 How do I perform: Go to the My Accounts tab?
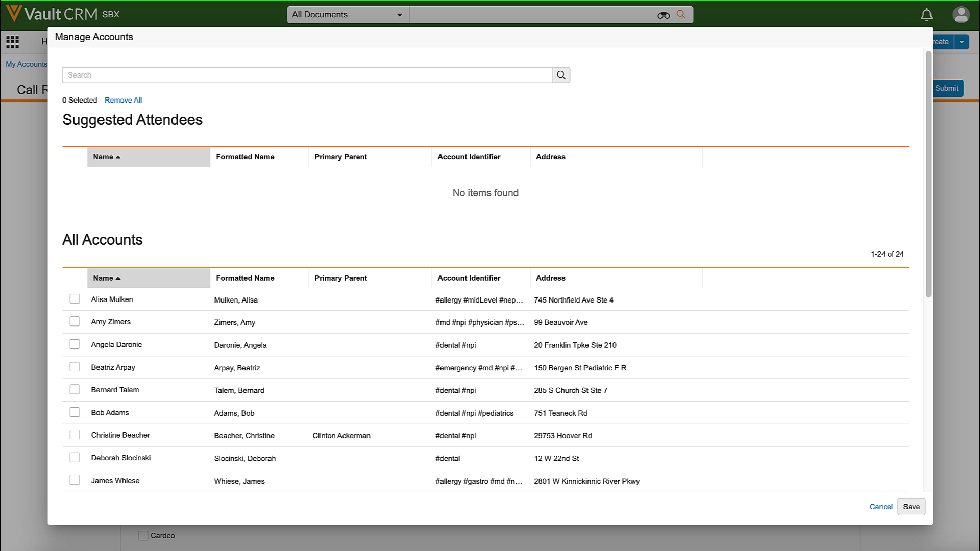pos(26,64)
